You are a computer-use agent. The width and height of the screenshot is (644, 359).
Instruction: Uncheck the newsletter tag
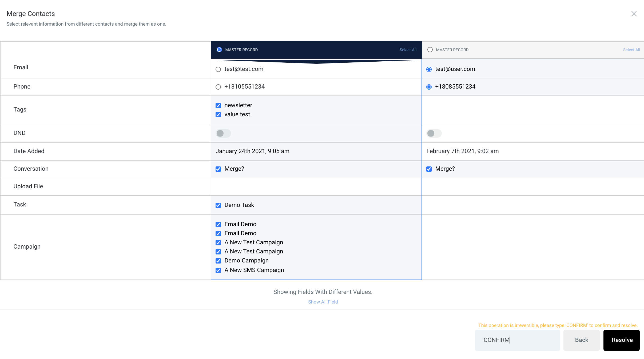coord(218,105)
